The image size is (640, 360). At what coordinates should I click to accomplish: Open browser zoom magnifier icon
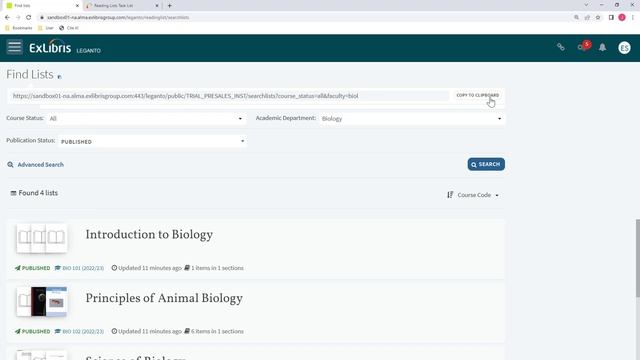click(576, 18)
